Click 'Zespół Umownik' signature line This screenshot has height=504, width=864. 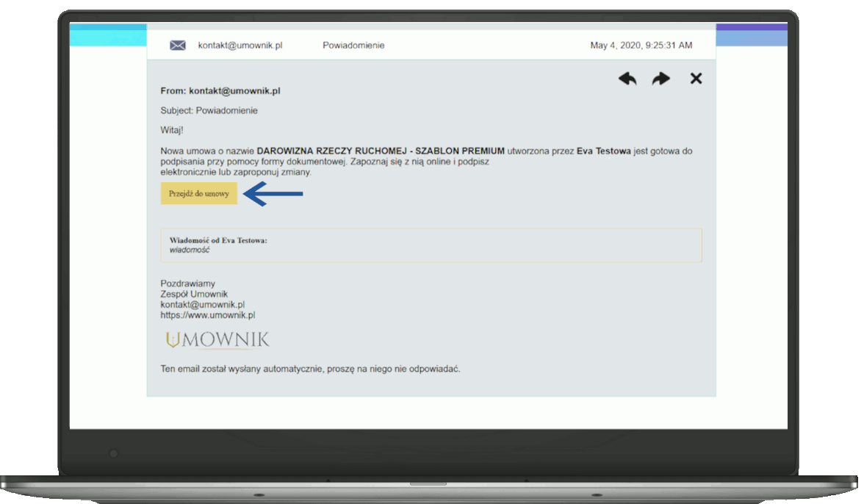[194, 294]
